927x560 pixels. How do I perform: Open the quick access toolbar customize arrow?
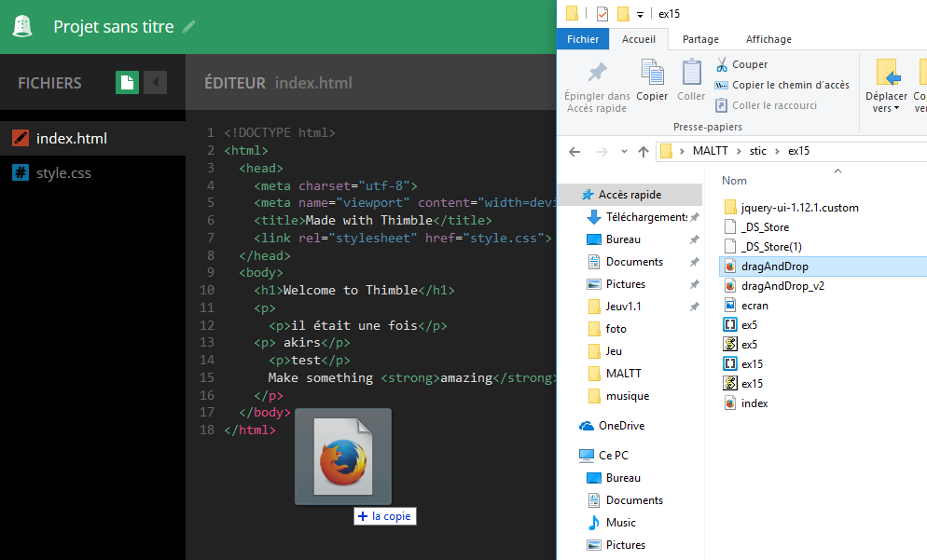(640, 14)
